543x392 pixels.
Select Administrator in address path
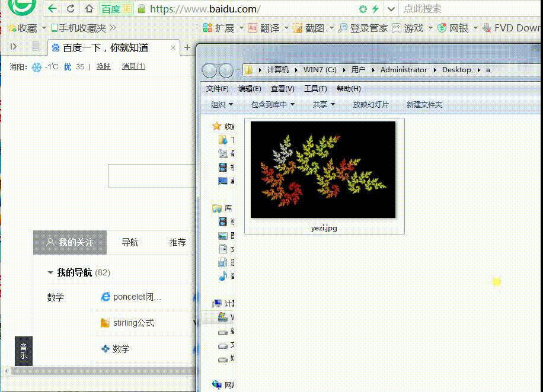click(404, 70)
